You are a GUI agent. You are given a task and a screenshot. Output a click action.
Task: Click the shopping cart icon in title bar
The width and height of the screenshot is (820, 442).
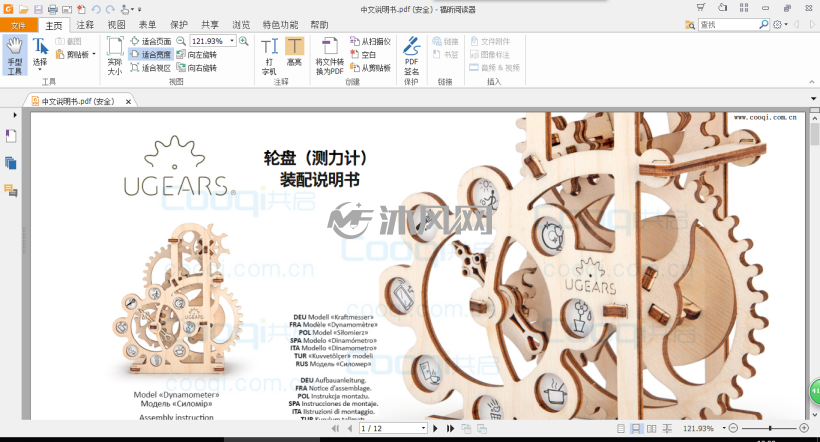(x=701, y=7)
